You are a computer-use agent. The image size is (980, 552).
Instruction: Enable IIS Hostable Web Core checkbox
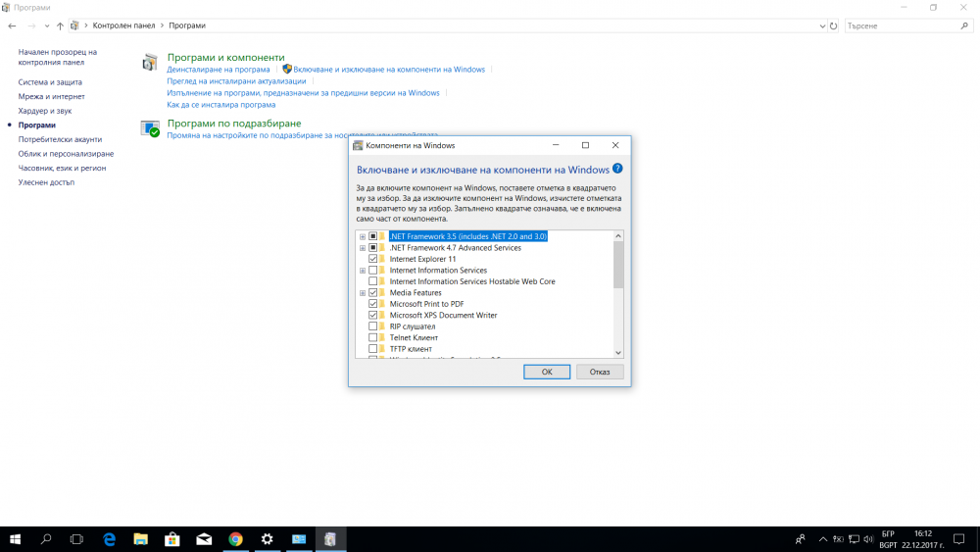[373, 281]
